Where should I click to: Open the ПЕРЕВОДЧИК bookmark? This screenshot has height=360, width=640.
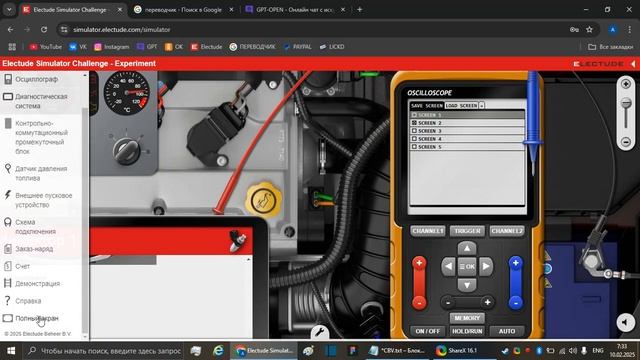point(252,47)
